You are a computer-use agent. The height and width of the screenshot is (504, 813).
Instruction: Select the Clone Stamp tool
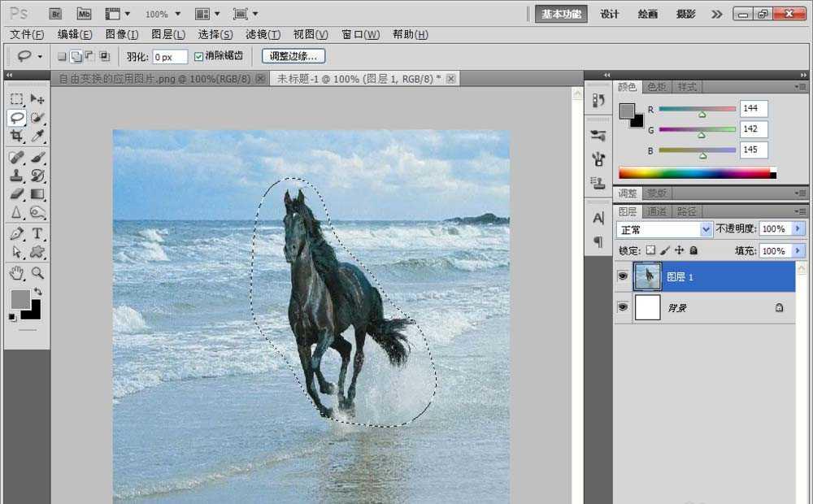pyautogui.click(x=16, y=175)
